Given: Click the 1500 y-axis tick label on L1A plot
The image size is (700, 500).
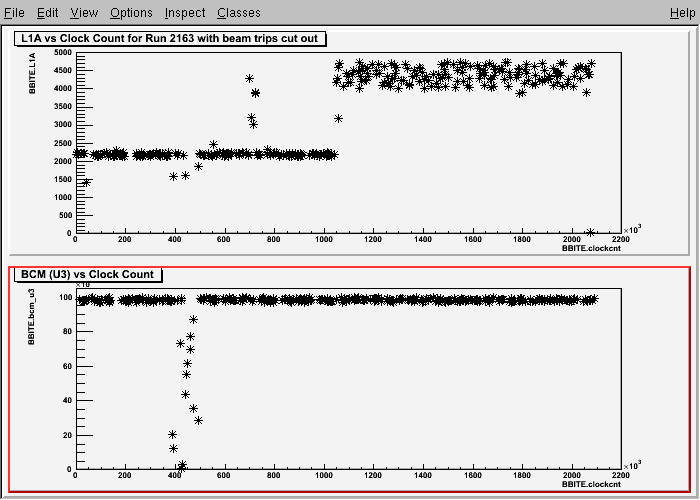Looking at the screenshot, I should (x=62, y=179).
